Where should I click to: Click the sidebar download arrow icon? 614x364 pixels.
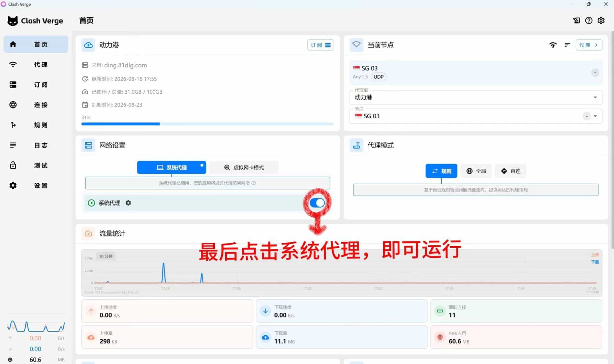click(x=10, y=349)
